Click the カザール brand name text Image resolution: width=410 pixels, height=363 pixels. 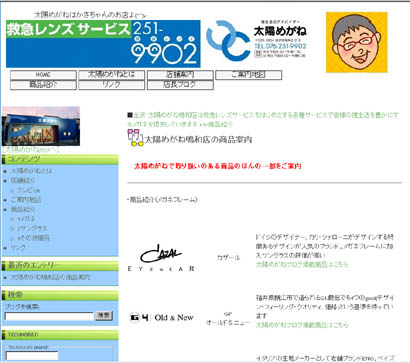[x=228, y=258]
